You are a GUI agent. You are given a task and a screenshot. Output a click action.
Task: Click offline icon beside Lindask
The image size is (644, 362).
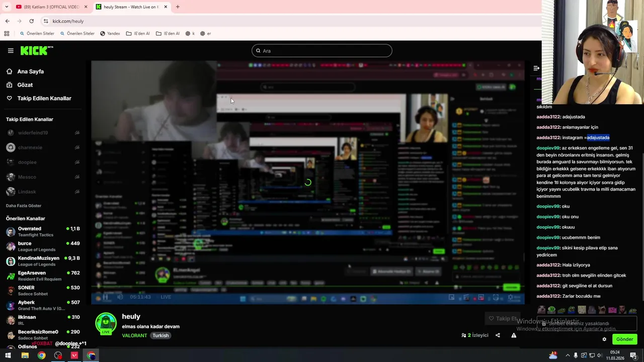[77, 192]
